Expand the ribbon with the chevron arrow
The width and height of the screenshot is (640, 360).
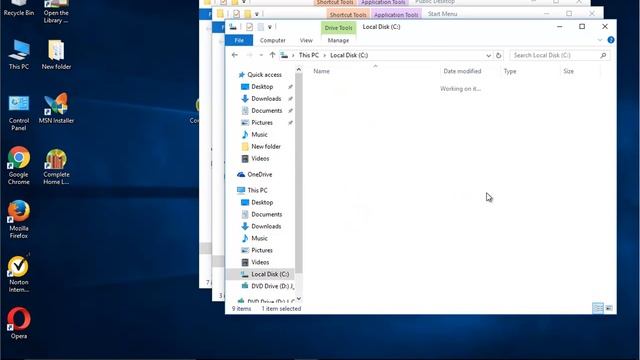600,40
